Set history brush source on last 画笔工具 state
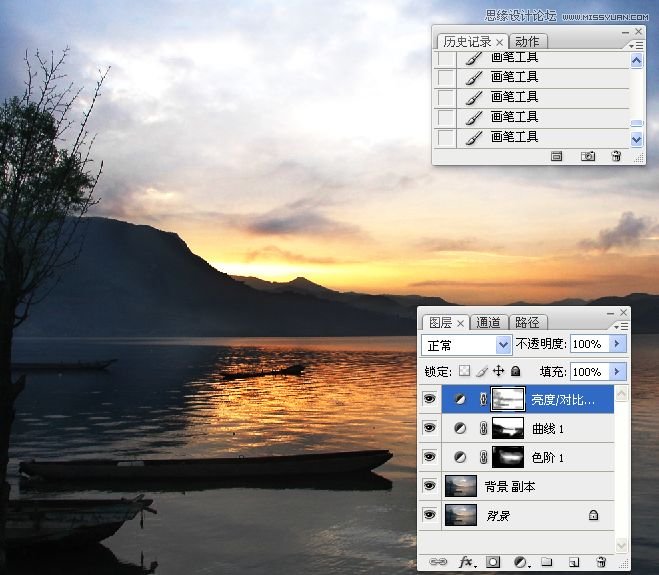The width and height of the screenshot is (659, 575). tap(445, 137)
